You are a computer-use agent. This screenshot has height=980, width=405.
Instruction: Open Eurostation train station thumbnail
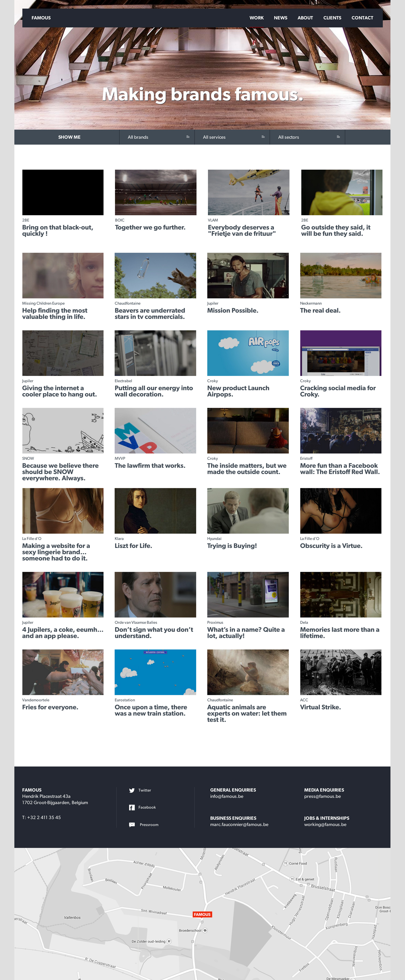pyautogui.click(x=156, y=672)
